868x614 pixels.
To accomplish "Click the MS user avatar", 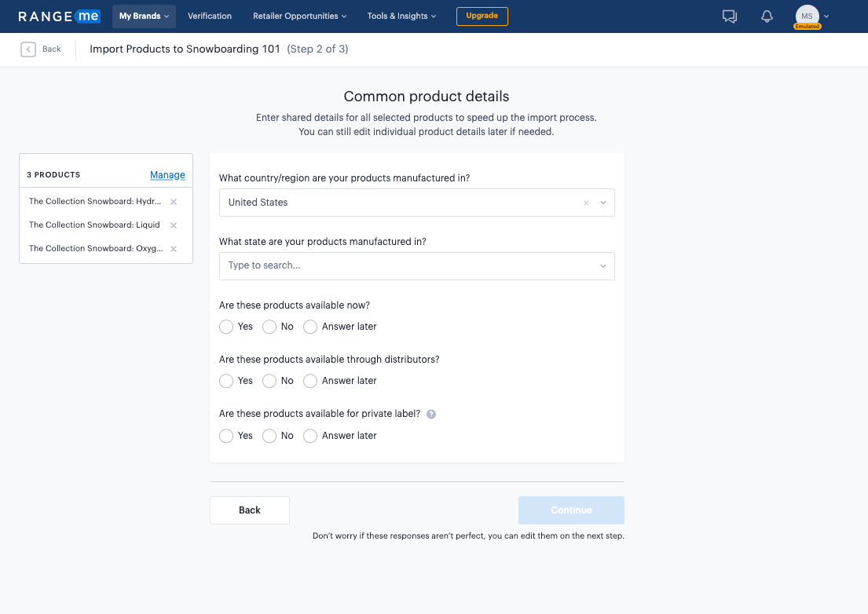I will (807, 16).
